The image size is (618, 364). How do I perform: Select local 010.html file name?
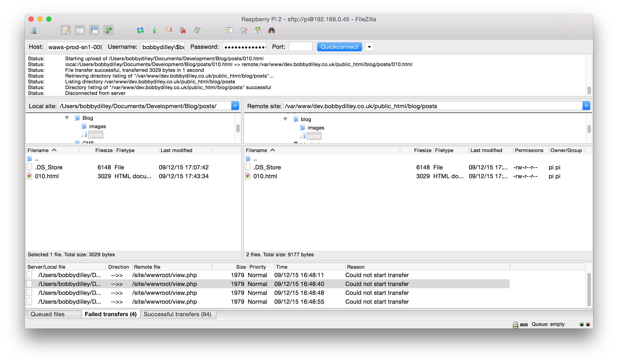point(47,176)
